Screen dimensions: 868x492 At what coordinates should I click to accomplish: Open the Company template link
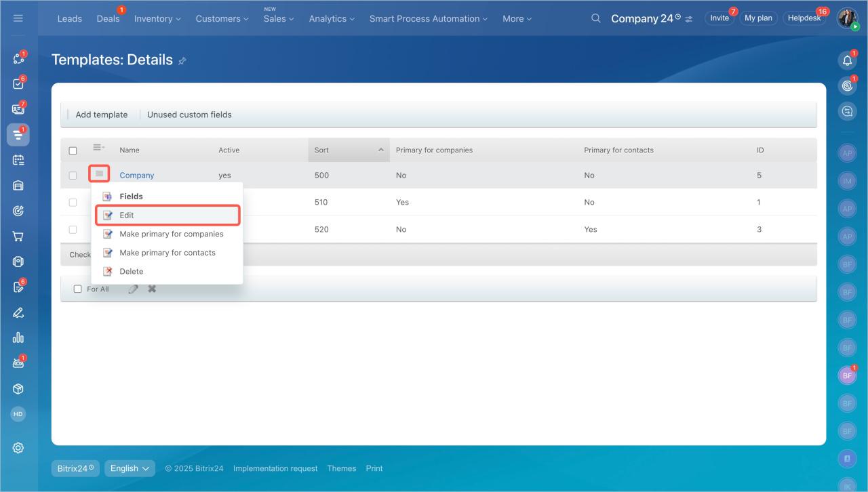(x=137, y=176)
